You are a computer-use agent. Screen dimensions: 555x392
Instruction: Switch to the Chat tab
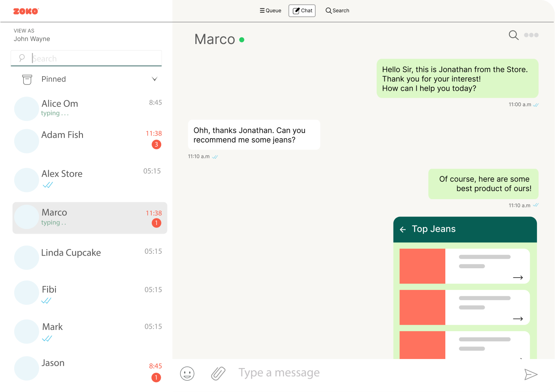pyautogui.click(x=302, y=11)
